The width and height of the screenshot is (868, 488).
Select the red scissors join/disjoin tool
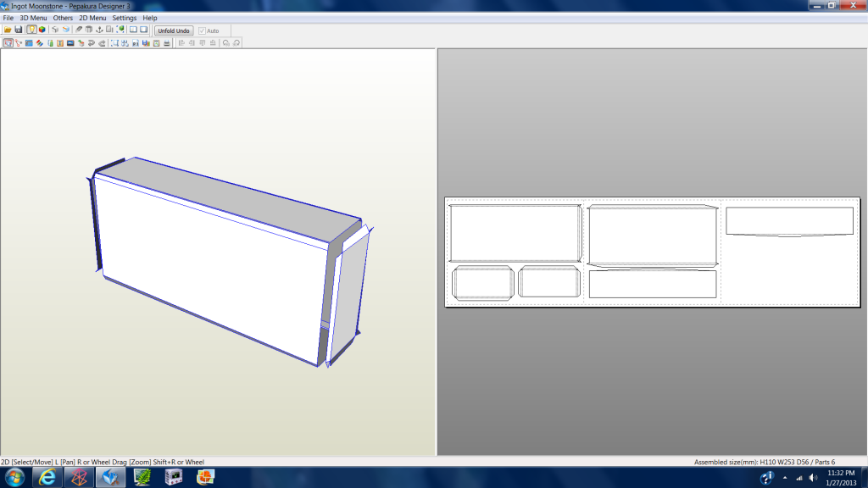[x=19, y=43]
